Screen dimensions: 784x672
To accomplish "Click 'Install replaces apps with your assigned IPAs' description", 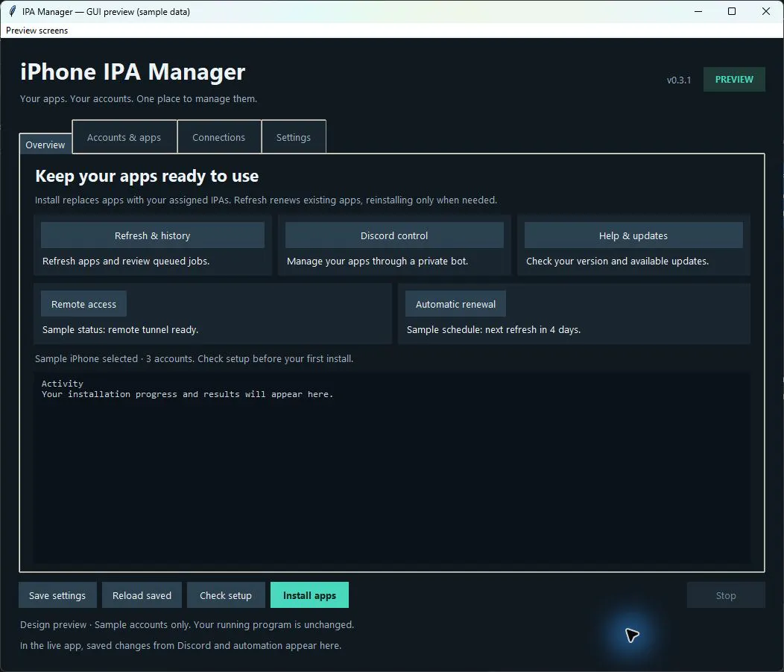I will [266, 200].
